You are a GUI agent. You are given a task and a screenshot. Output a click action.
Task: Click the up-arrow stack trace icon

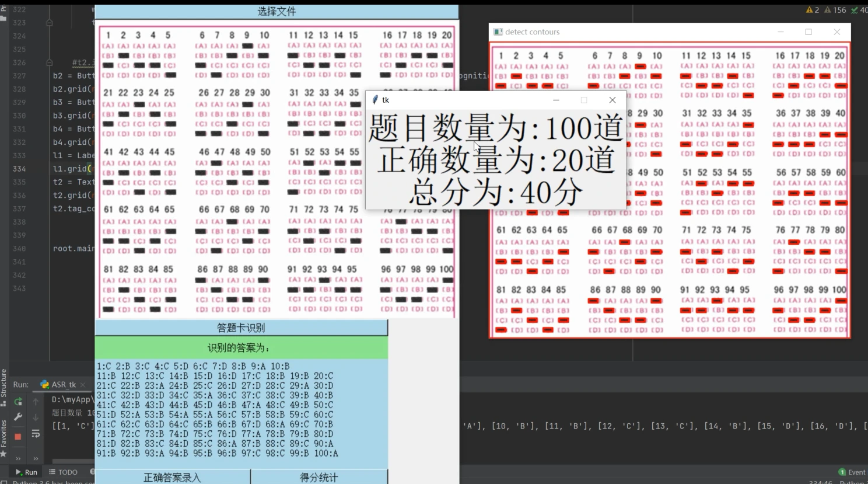[36, 401]
